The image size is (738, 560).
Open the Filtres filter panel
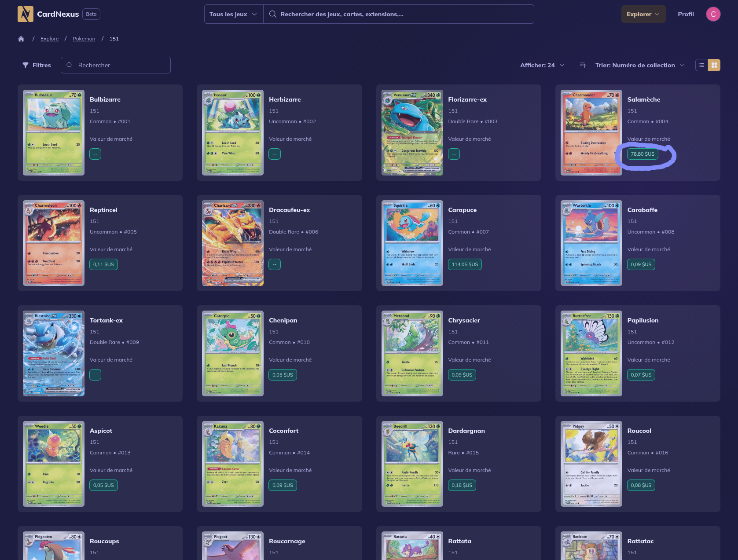coord(37,65)
